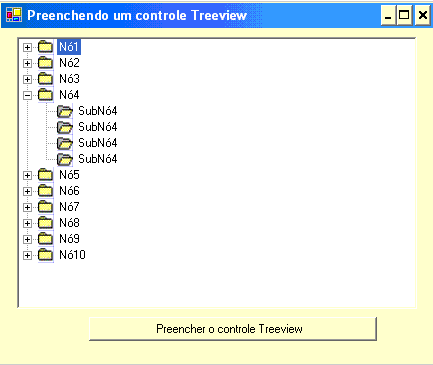This screenshot has height=365, width=433.
Task: Click empty area inside the treeview panel
Action: point(250,200)
